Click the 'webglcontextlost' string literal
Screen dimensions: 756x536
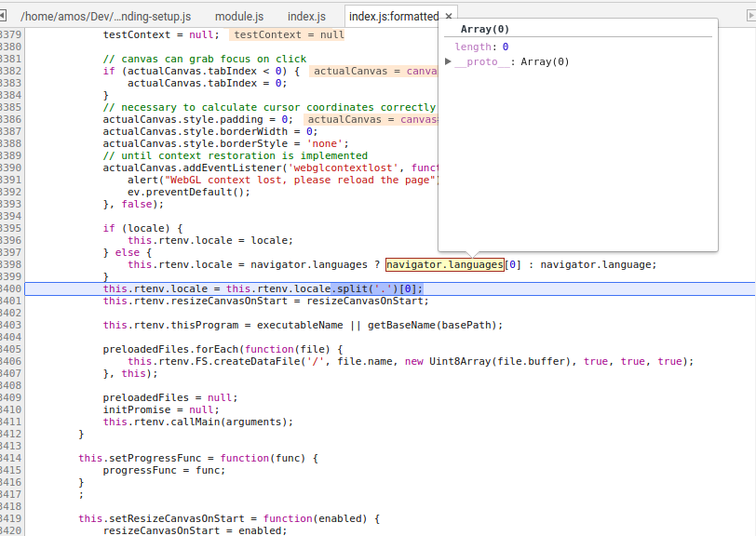[344, 167]
